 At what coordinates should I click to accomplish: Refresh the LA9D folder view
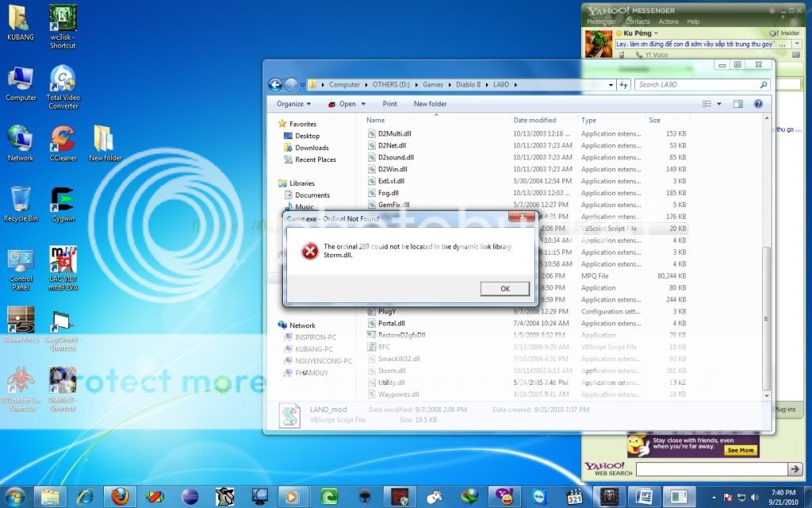click(x=624, y=84)
